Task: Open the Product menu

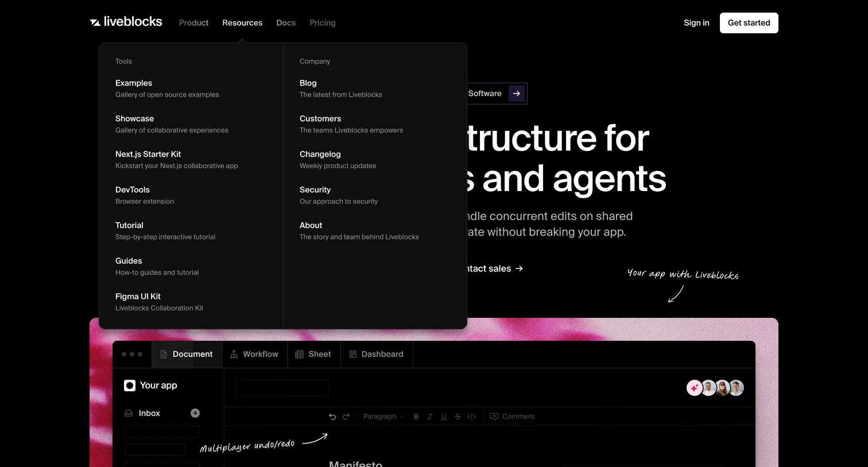Action: [193, 23]
